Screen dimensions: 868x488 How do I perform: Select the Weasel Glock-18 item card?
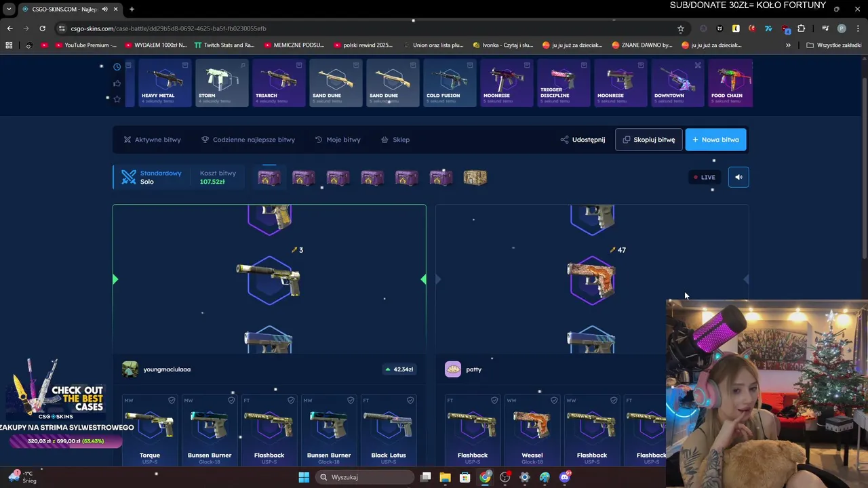(532, 430)
